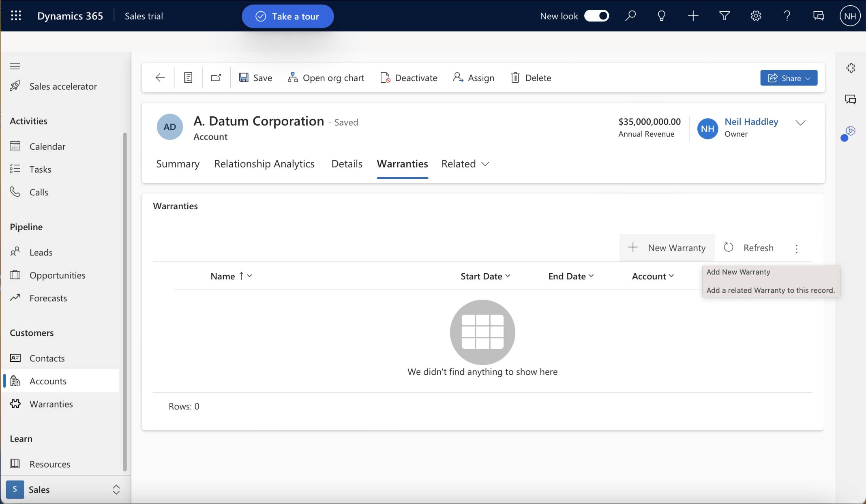Screen dimensions: 866x504
Task: Switch to Relationship Analytics tab
Action: pos(264,164)
